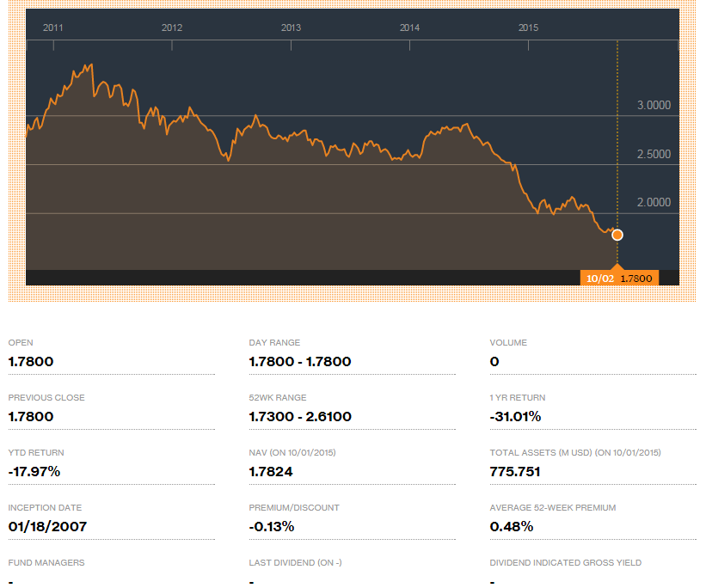The width and height of the screenshot is (706, 588).
Task: Choose 2015 on the chart time axis
Action: coord(528,28)
